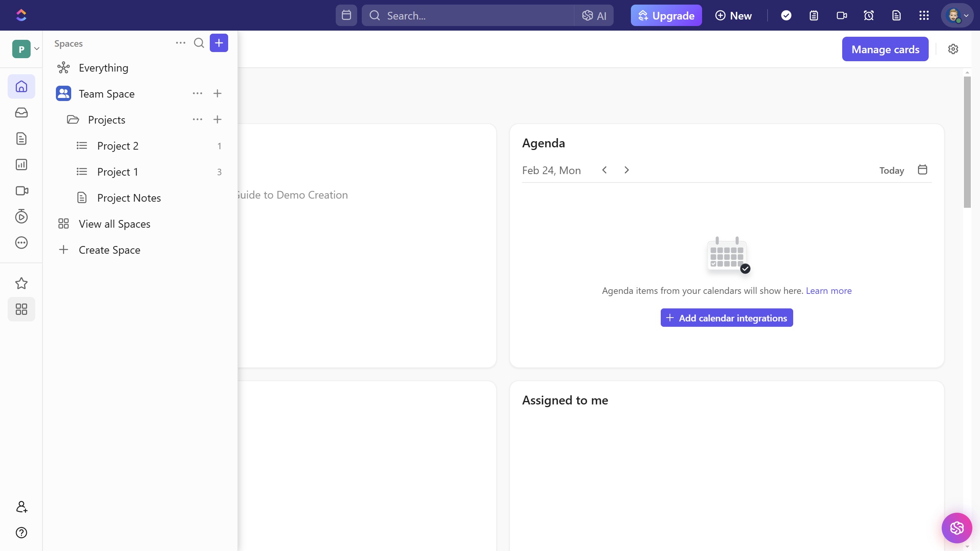Open Dashboards icon in left sidebar
The width and height of the screenshot is (980, 551).
coord(21,165)
